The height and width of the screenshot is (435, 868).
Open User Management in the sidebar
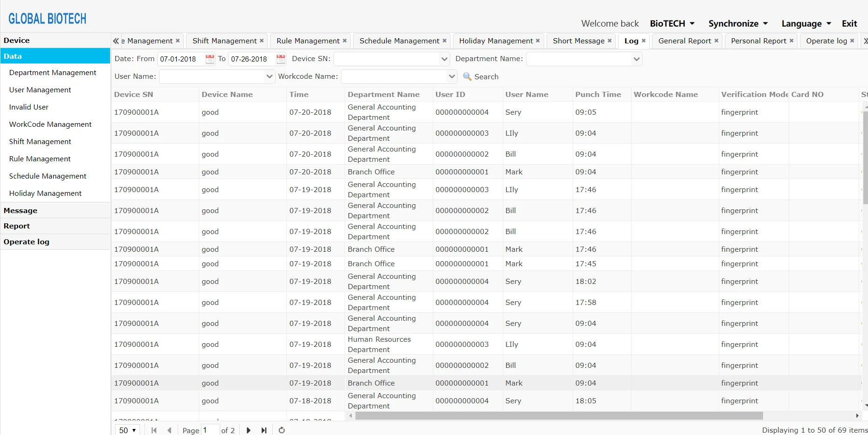pos(40,90)
